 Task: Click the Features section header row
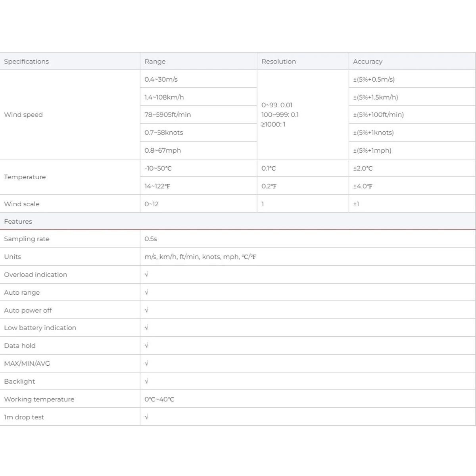click(238, 221)
